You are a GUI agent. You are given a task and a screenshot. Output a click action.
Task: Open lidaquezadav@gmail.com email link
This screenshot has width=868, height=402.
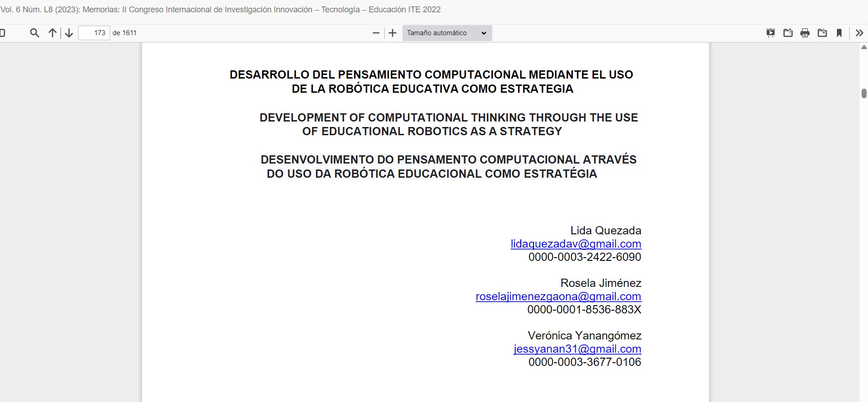576,244
